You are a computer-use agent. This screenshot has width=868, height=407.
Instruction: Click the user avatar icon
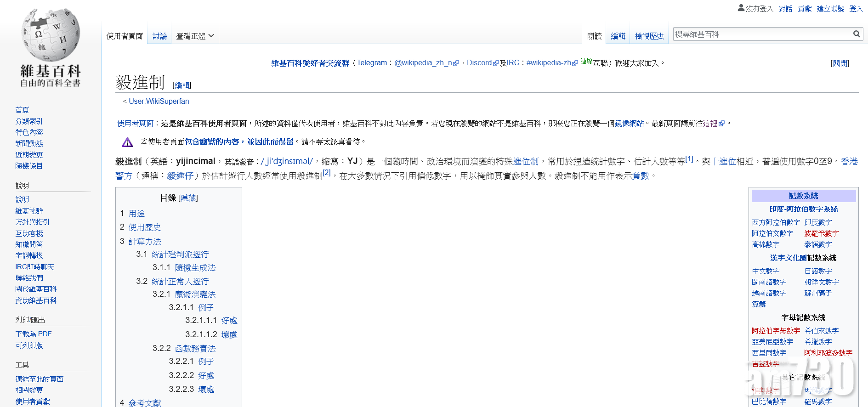(741, 8)
